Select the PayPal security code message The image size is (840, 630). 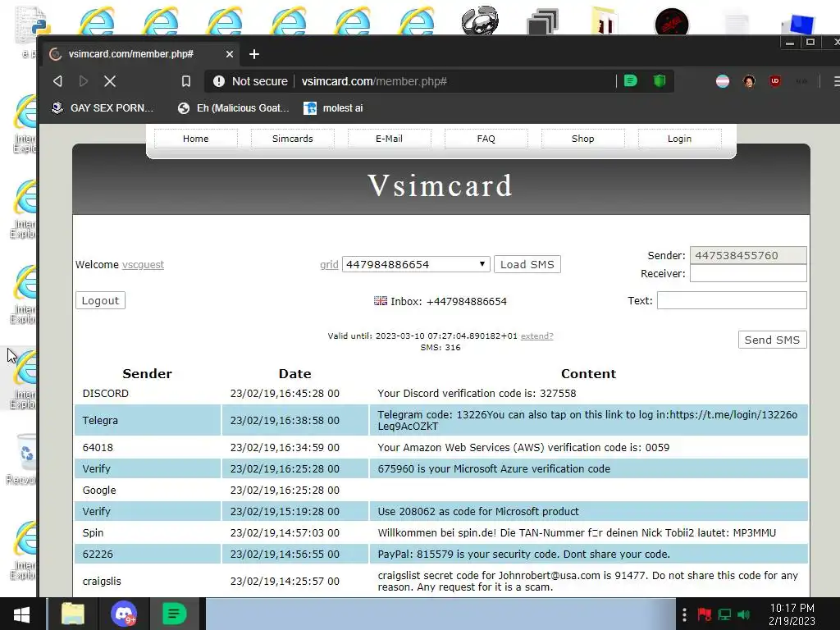coord(588,554)
